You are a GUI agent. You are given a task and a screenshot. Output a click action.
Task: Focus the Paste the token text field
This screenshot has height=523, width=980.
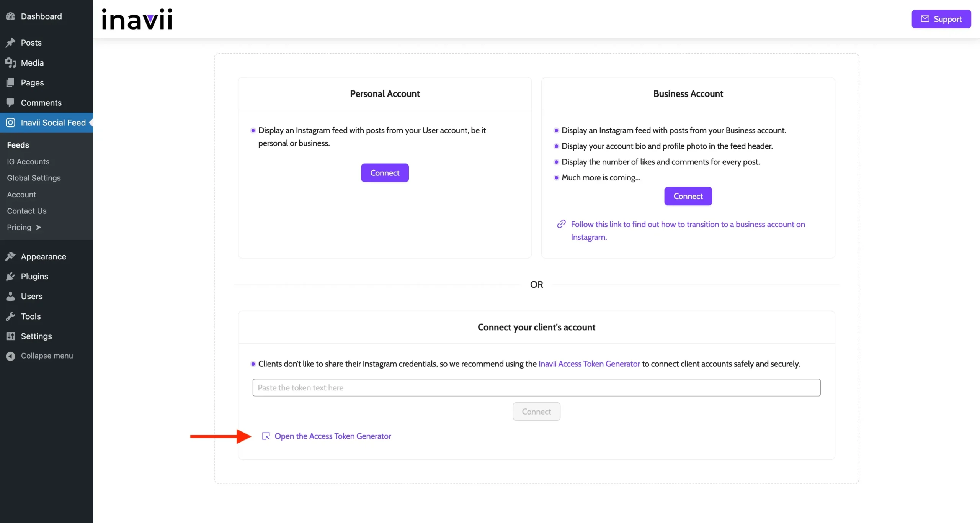[536, 388]
